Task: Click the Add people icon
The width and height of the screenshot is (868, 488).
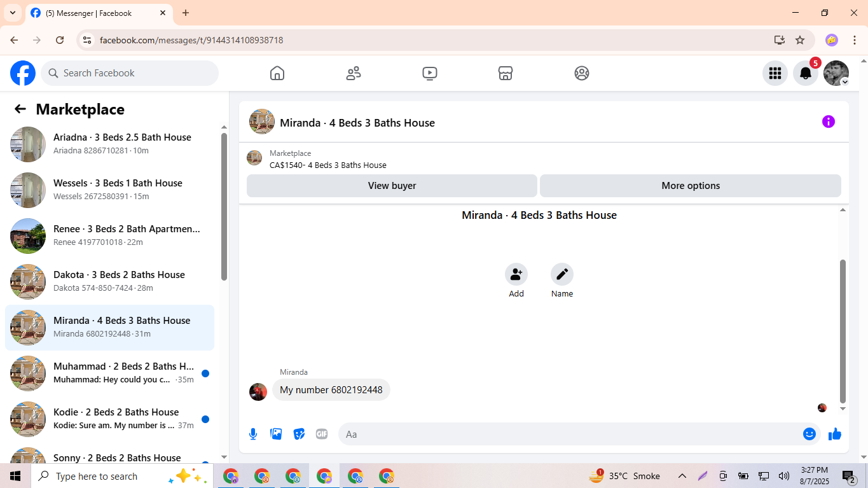Action: [516, 274]
